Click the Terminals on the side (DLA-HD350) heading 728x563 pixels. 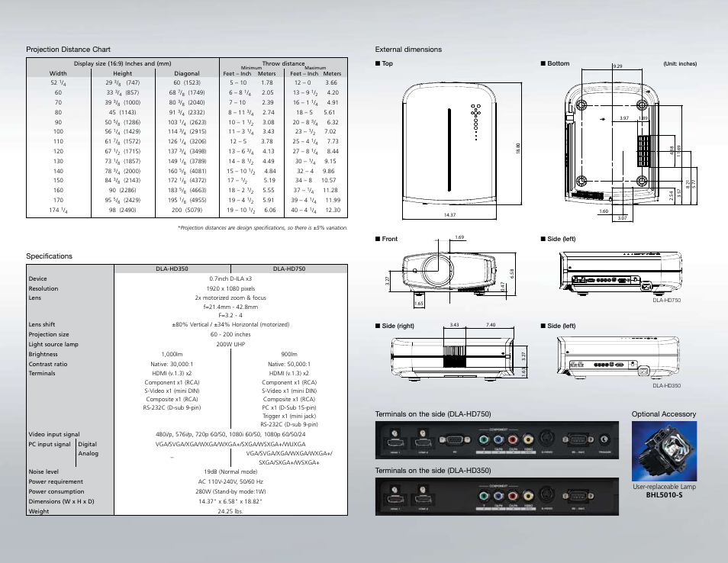(x=433, y=470)
